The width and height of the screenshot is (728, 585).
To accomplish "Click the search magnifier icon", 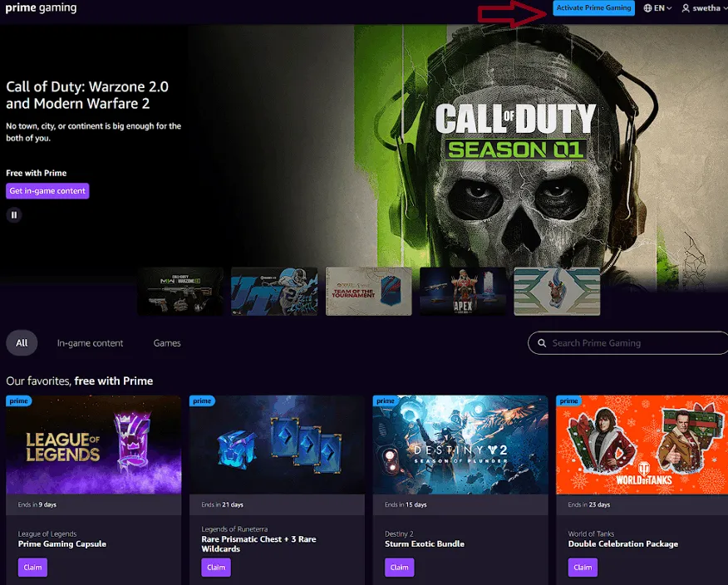I will pyautogui.click(x=543, y=343).
